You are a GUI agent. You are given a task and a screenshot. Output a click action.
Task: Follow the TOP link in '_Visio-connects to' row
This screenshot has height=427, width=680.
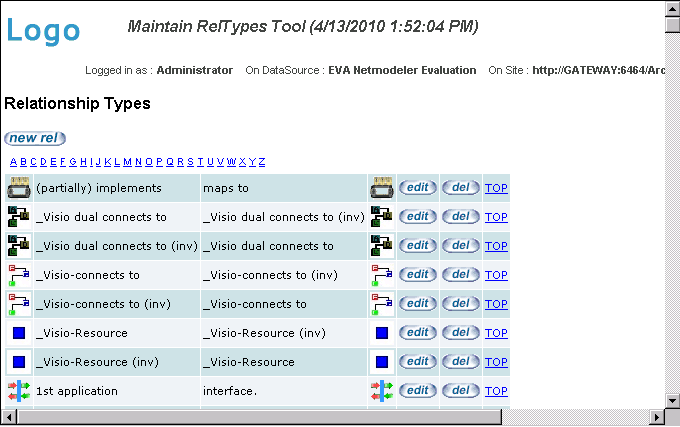(496, 275)
